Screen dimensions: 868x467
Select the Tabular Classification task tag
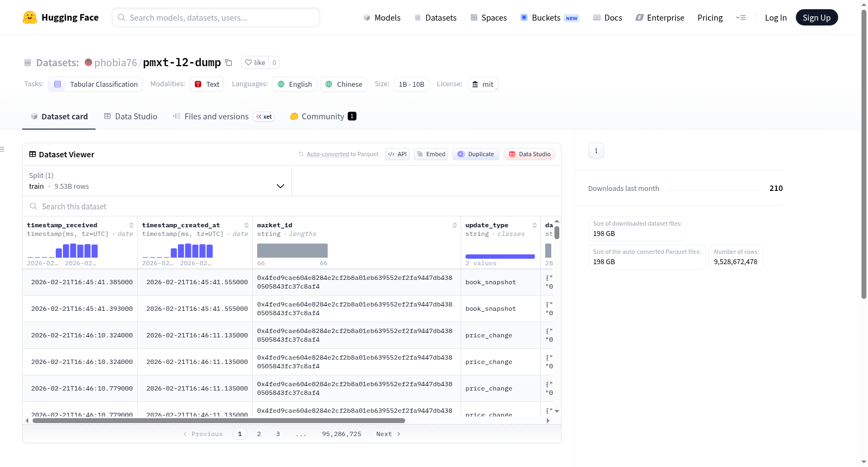[x=95, y=84]
